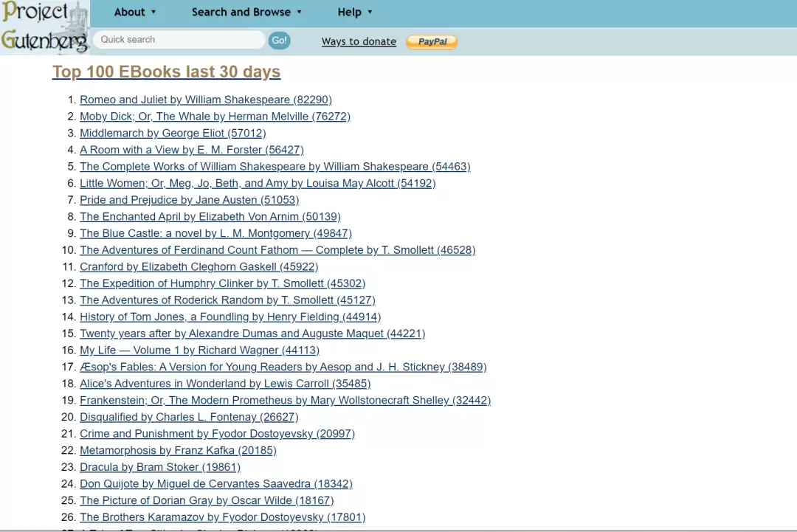
Task: Open Dracula by Bram Stoker
Action: 160,467
